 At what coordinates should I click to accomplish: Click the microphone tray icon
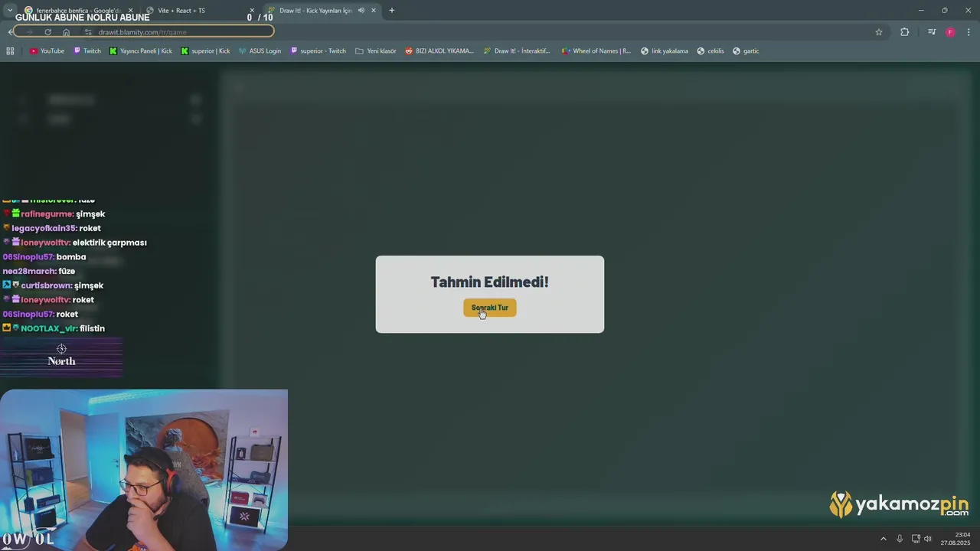click(x=900, y=539)
